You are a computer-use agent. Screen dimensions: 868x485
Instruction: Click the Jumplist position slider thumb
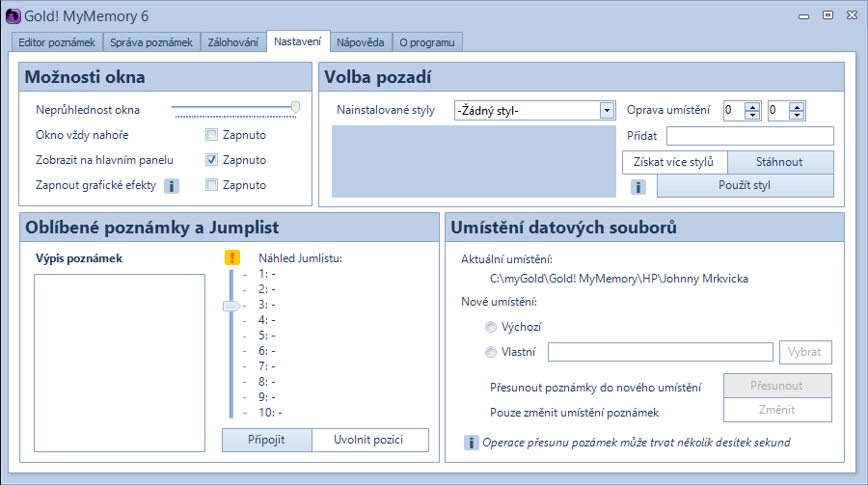(x=231, y=306)
